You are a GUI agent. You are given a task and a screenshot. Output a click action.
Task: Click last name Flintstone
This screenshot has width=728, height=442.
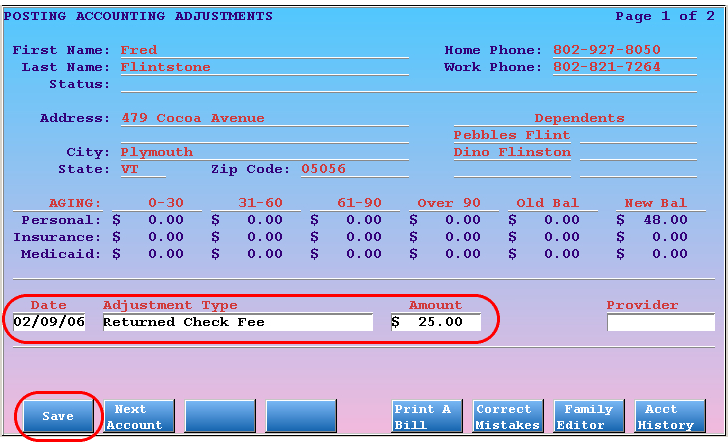166,67
